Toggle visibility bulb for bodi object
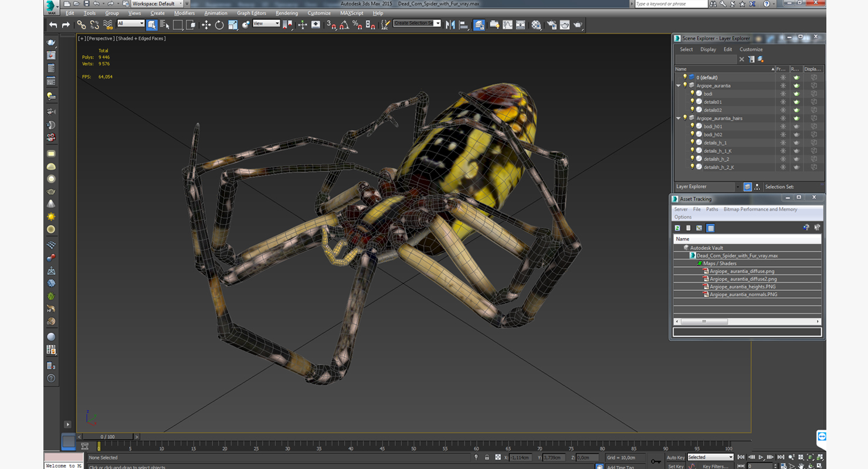 pyautogui.click(x=692, y=93)
